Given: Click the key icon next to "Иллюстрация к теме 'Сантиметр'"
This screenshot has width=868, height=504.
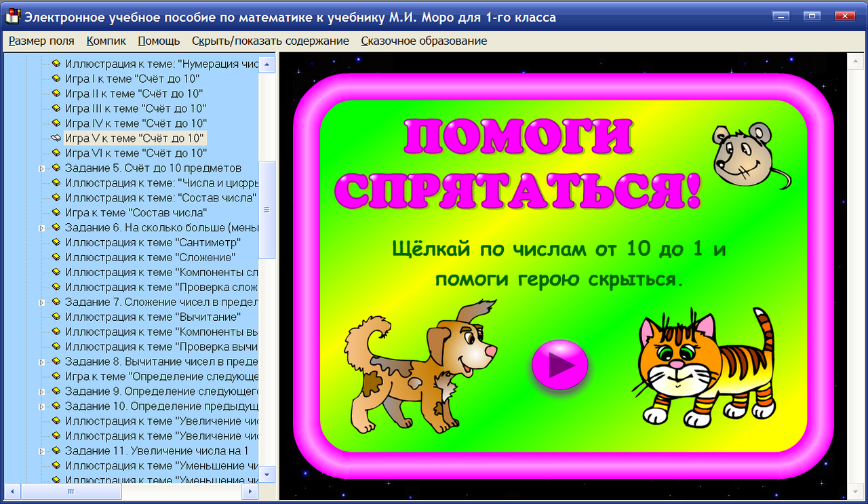Looking at the screenshot, I should point(56,242).
